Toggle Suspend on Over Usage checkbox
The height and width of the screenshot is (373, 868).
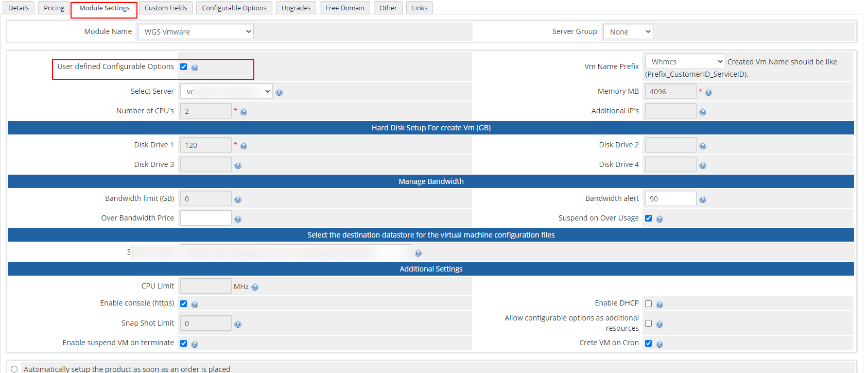pos(648,218)
